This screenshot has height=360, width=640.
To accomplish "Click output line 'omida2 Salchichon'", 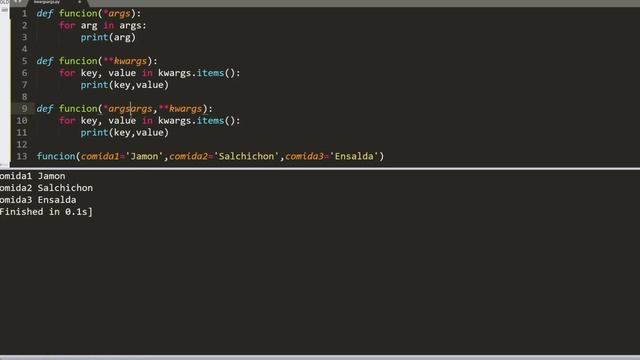I will [x=47, y=188].
